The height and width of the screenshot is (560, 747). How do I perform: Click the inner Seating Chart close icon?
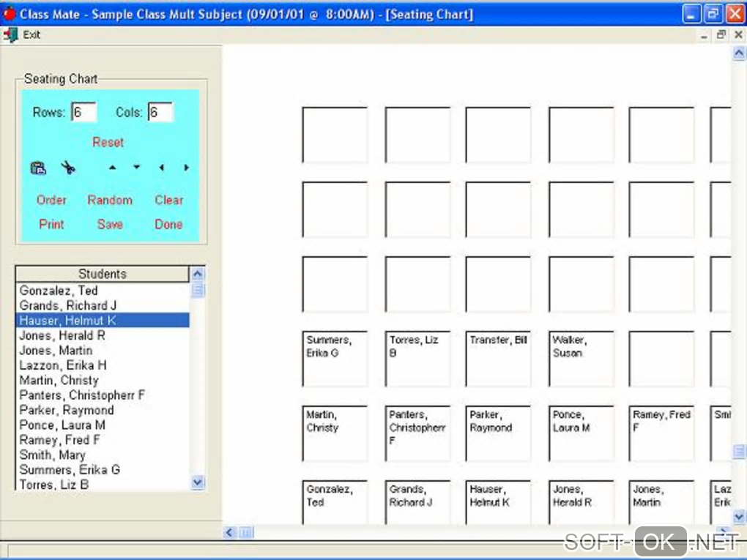[738, 34]
